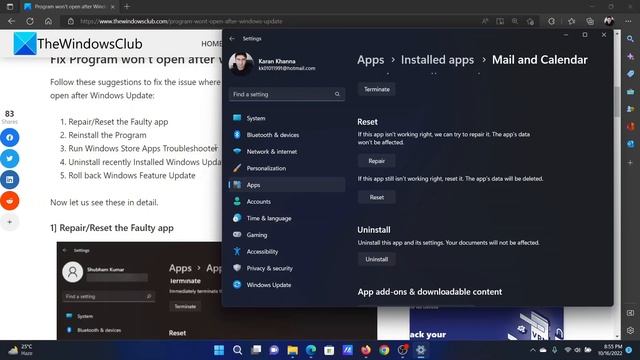Viewport: 640px width, 360px height.
Task: Open Microsoft Edge from taskbar
Action: click(311, 350)
